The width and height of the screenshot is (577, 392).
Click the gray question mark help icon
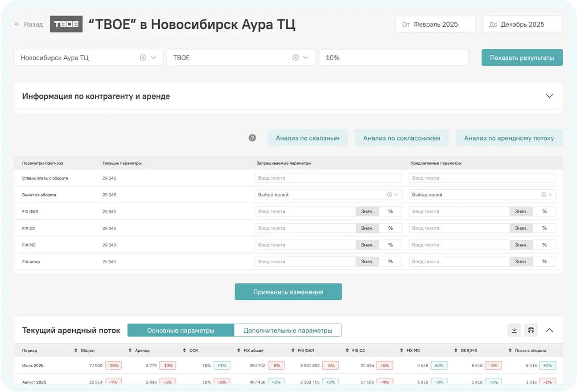[x=252, y=138]
